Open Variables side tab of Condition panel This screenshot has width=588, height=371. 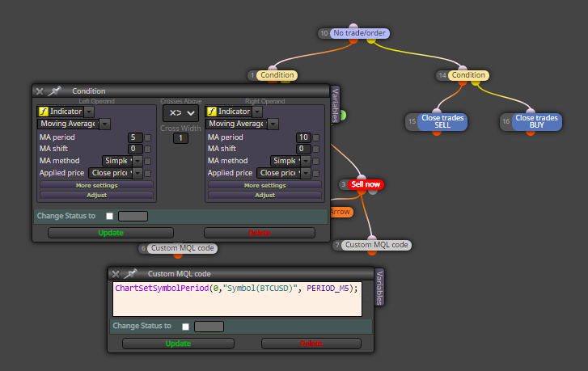tap(335, 104)
